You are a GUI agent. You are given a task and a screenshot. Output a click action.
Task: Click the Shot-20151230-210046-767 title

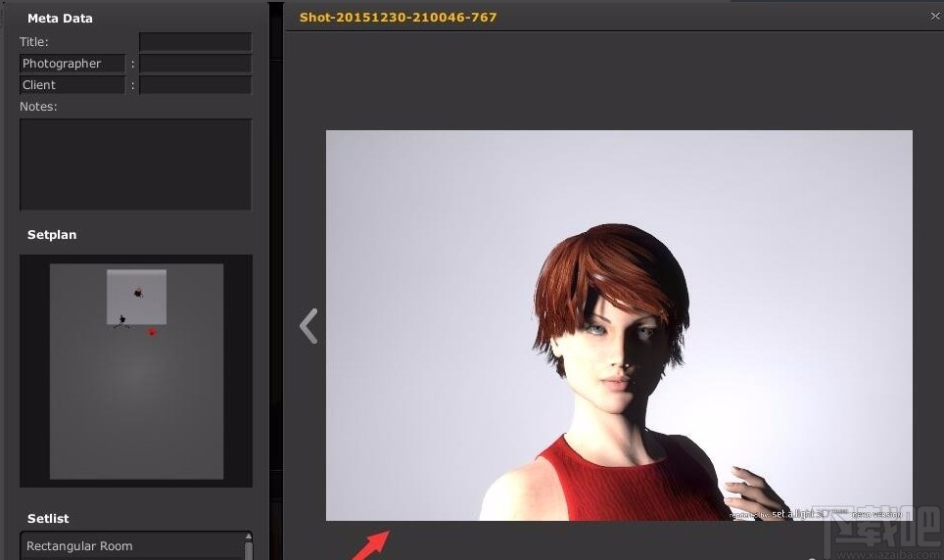click(x=398, y=18)
